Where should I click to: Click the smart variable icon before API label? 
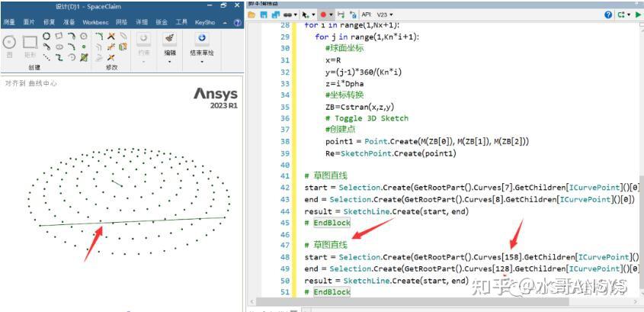353,14
